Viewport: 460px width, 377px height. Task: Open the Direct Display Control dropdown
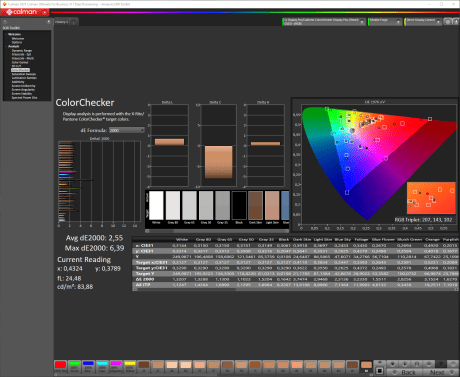pos(423,22)
